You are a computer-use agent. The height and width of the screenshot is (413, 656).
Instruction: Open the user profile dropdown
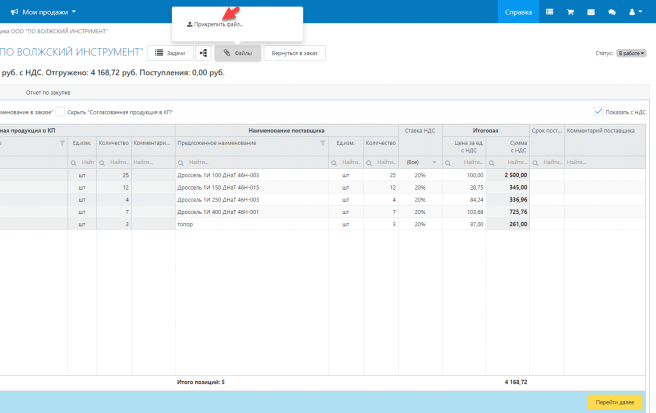click(635, 12)
